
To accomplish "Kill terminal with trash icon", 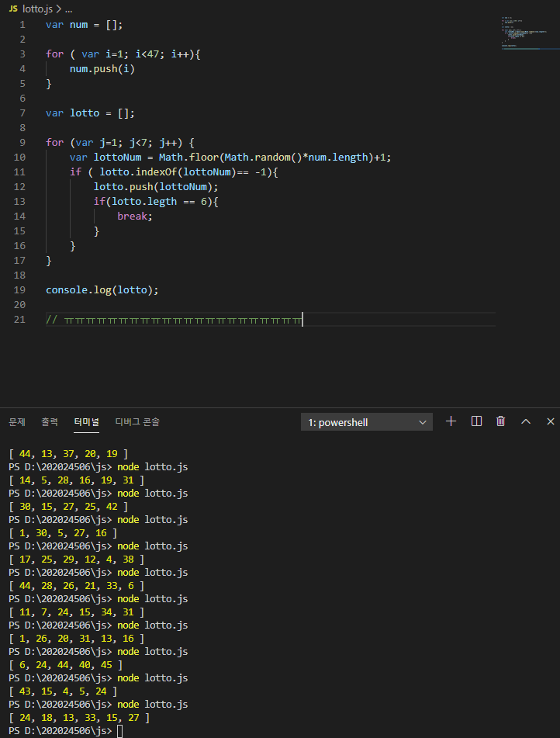I will pos(501,421).
